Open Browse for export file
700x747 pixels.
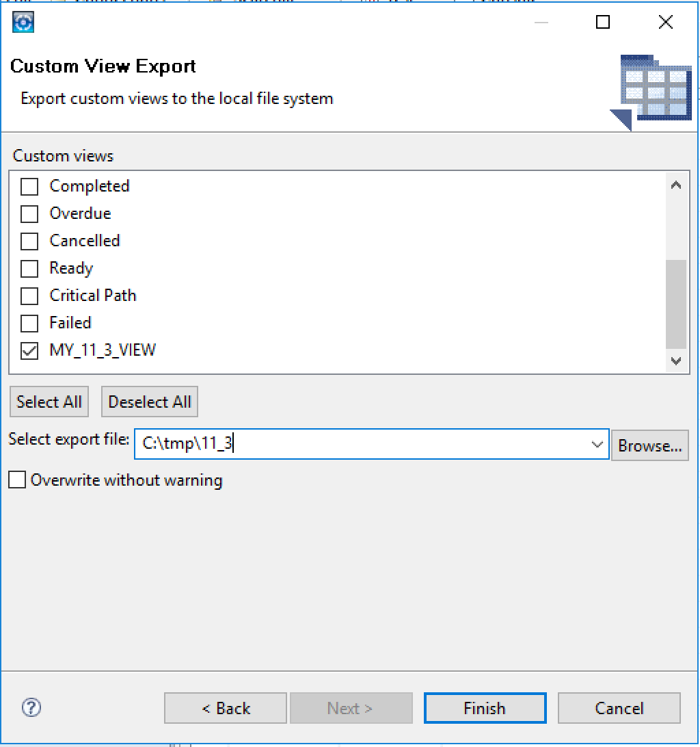(649, 445)
